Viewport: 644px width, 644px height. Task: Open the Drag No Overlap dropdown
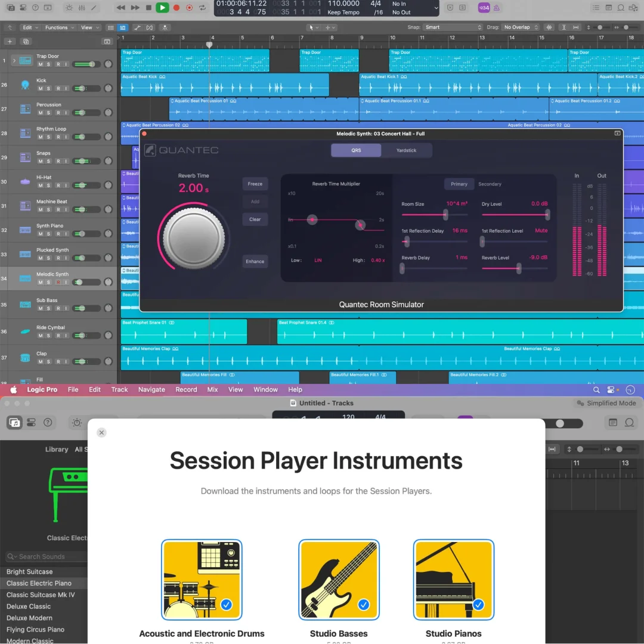pos(520,27)
